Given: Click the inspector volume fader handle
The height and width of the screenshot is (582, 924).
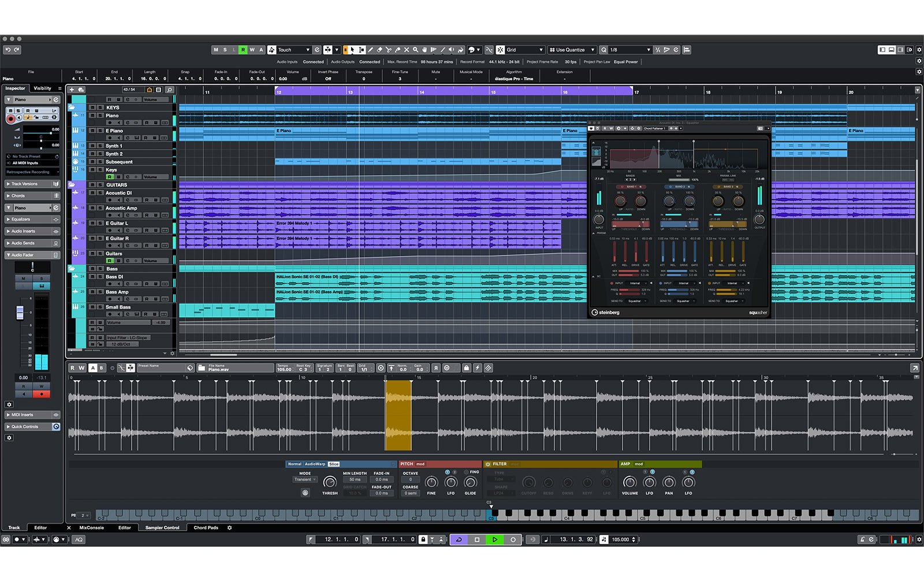Looking at the screenshot, I should (x=20, y=313).
